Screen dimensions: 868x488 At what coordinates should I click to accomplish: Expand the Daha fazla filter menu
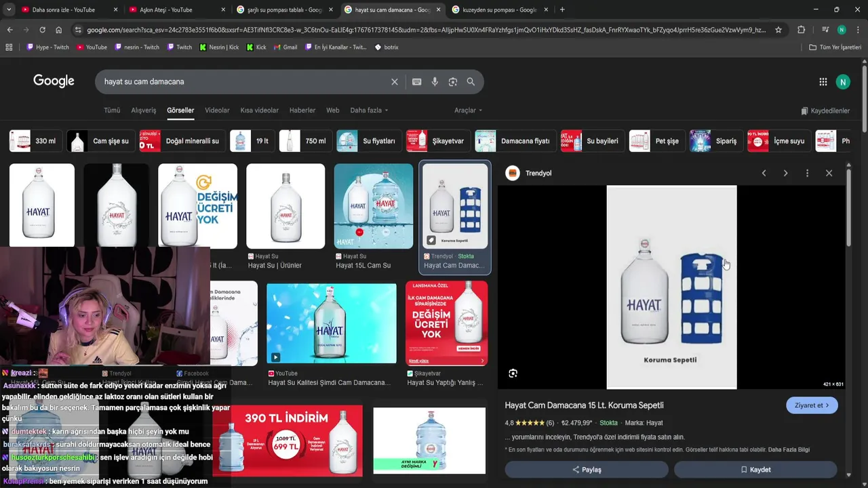(x=369, y=110)
